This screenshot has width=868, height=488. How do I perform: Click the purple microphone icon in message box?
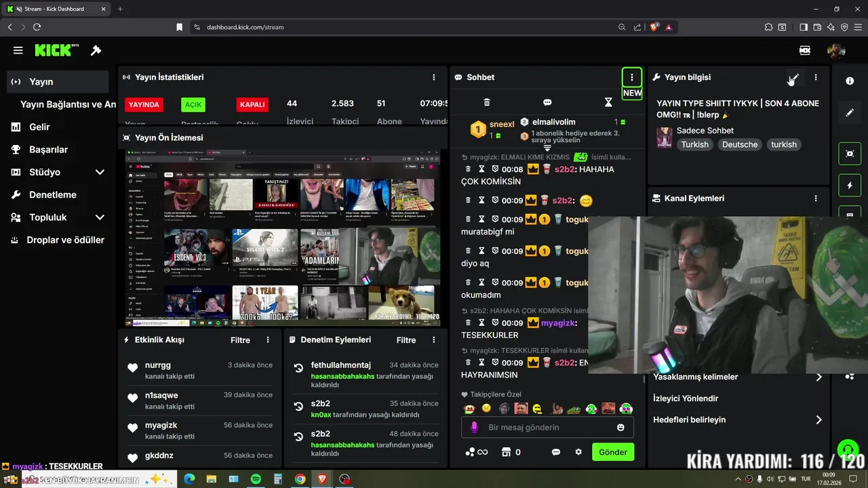(474, 427)
